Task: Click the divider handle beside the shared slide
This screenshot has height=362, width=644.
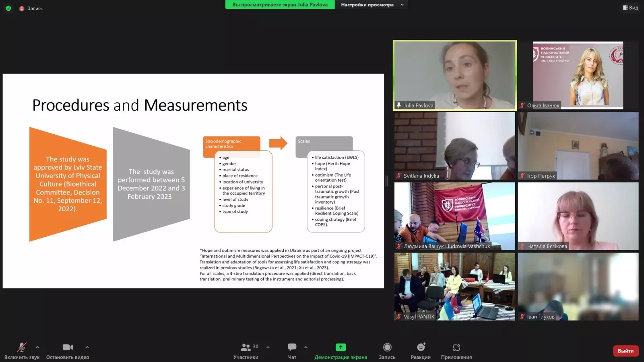Action: click(x=386, y=181)
